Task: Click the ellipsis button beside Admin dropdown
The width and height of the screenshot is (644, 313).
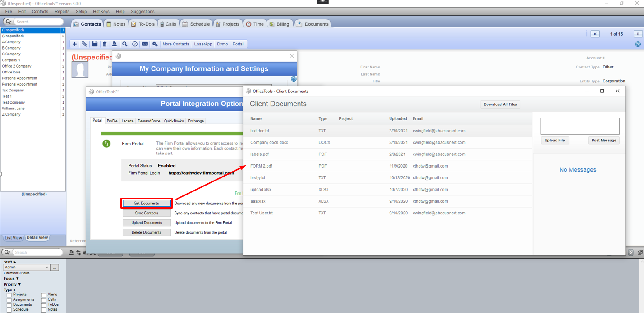Action: click(55, 268)
